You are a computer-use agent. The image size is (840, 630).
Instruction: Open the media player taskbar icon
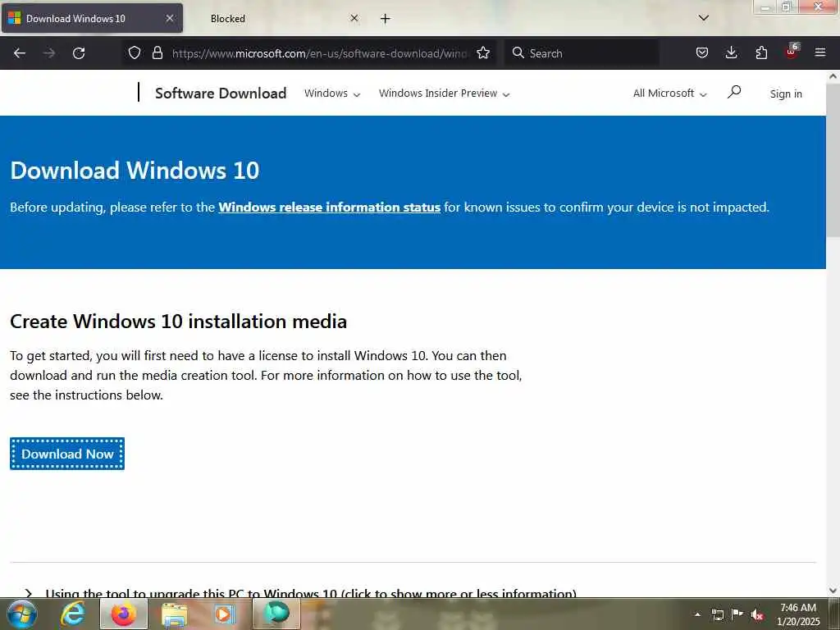point(225,614)
